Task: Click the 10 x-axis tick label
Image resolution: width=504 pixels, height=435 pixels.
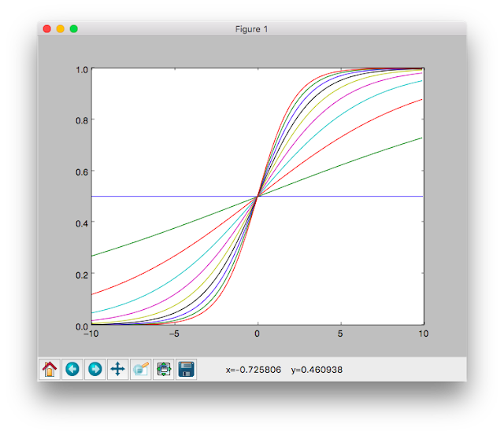Action: pyautogui.click(x=424, y=334)
